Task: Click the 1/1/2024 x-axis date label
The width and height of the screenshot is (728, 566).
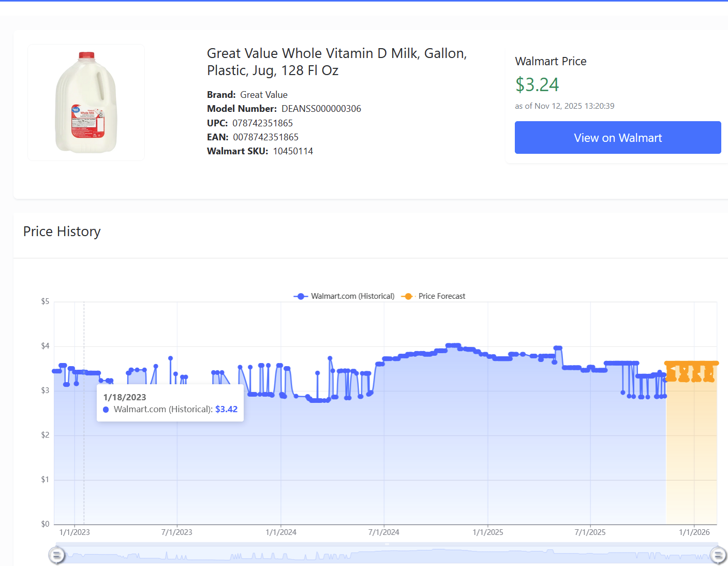Action: click(x=281, y=532)
